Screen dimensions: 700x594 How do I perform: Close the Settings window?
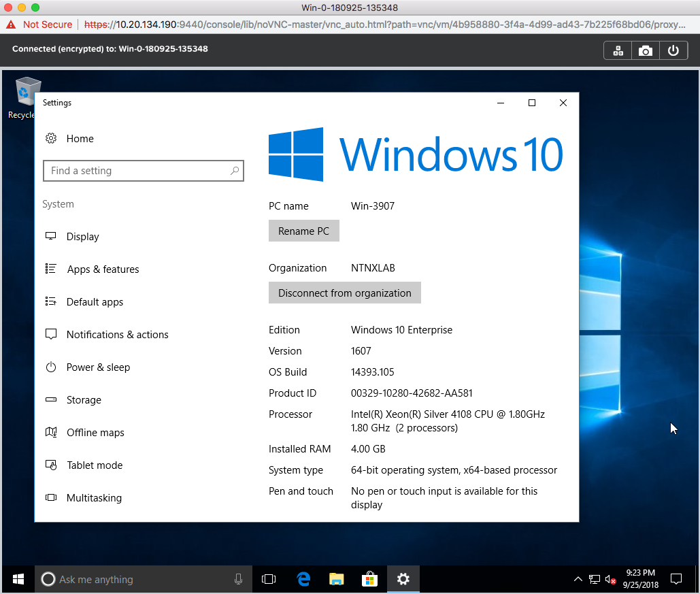point(563,103)
